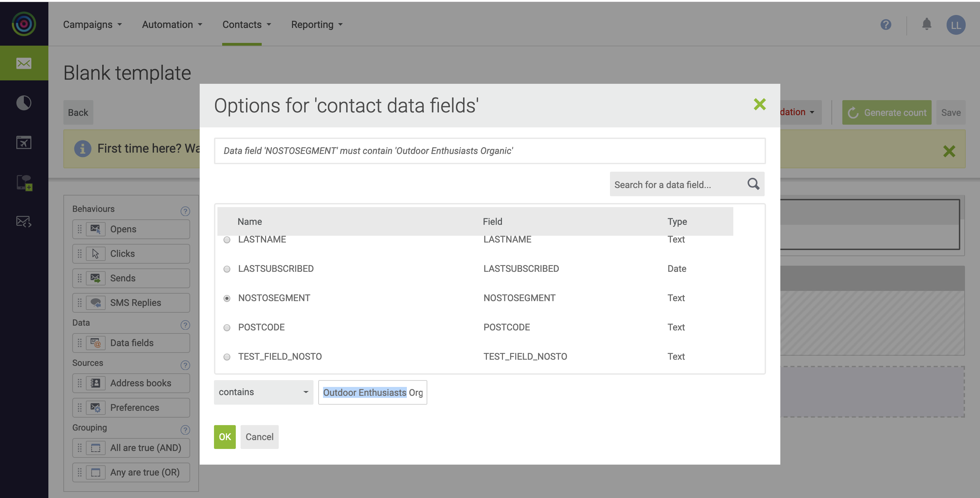Click the Data fields icon
Image resolution: width=980 pixels, height=498 pixels.
pyautogui.click(x=95, y=343)
